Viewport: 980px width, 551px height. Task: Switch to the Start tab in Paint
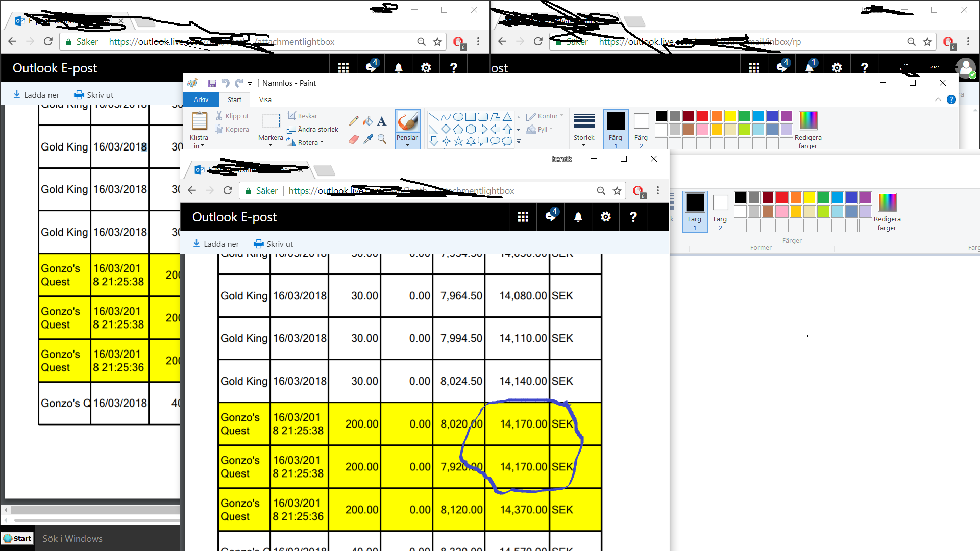[234, 99]
